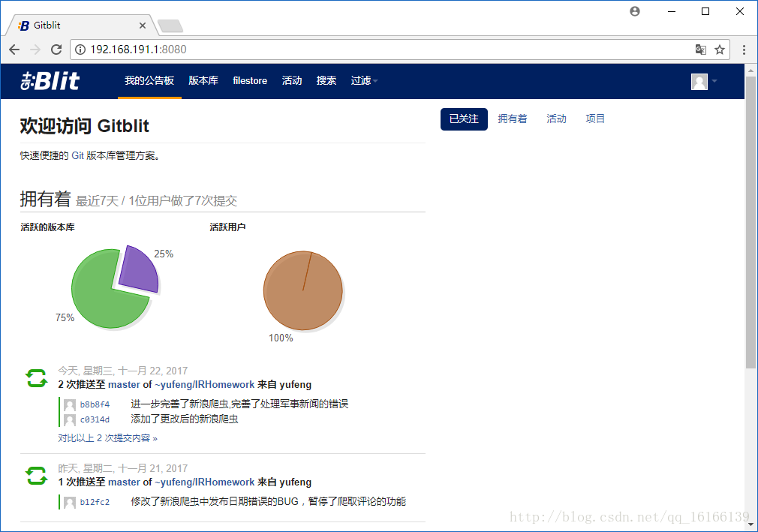Click the push icon for November 22 entry
The height and width of the screenshot is (532, 758).
click(36, 378)
